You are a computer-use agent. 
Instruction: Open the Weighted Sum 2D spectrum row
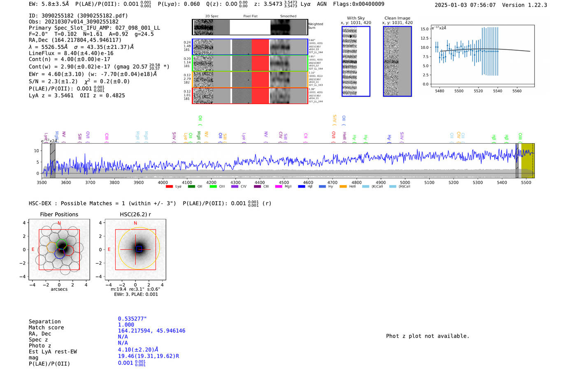click(250, 27)
